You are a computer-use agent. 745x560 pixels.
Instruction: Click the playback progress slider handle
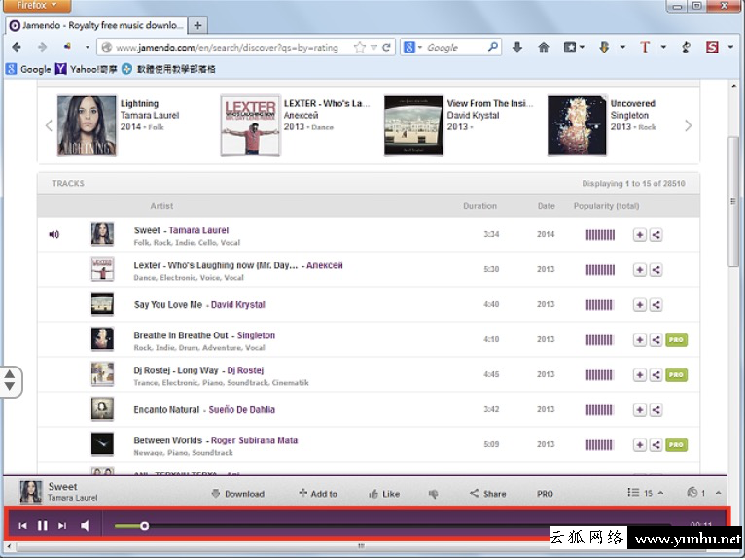click(145, 526)
